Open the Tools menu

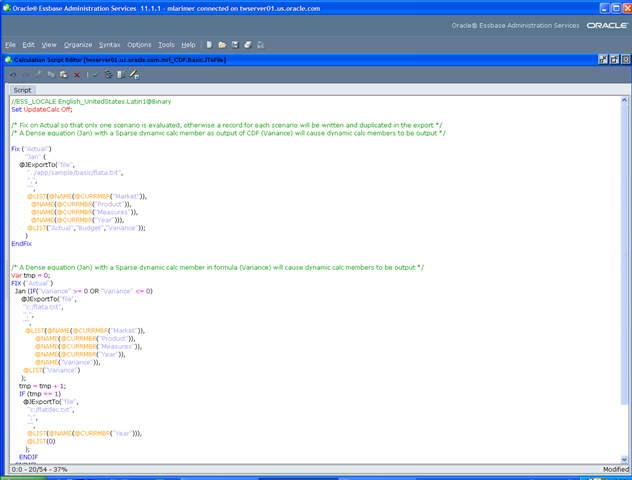tap(166, 45)
